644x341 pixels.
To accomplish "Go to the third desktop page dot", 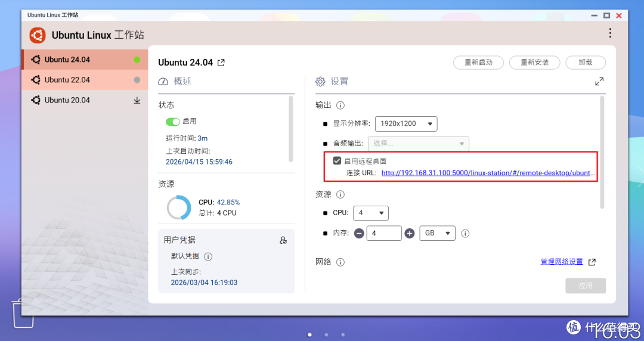I will click(x=343, y=335).
